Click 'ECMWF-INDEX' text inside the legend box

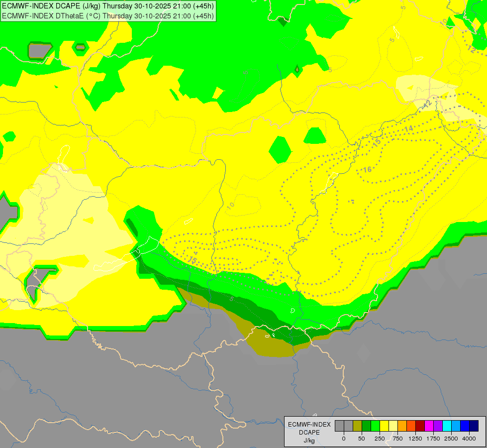309,425
